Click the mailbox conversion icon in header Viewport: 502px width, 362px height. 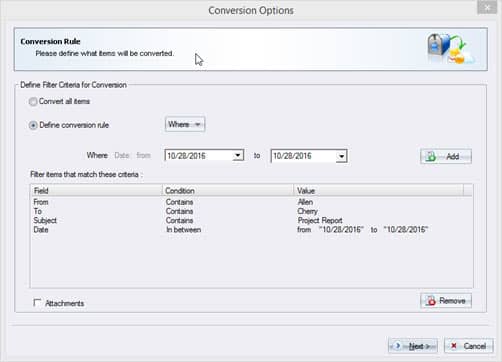click(451, 49)
